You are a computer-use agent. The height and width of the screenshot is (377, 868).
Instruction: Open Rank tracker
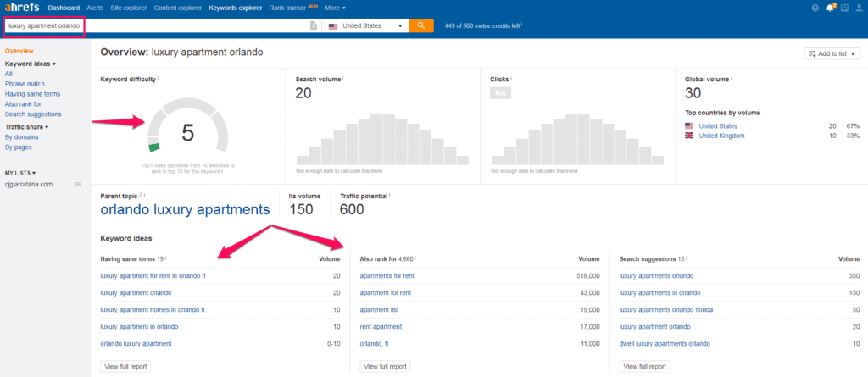[x=287, y=8]
